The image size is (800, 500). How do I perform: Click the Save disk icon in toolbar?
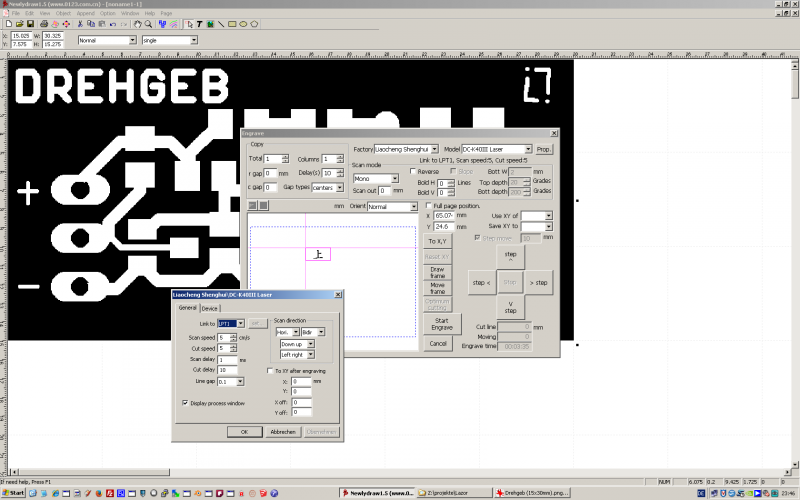point(31,23)
